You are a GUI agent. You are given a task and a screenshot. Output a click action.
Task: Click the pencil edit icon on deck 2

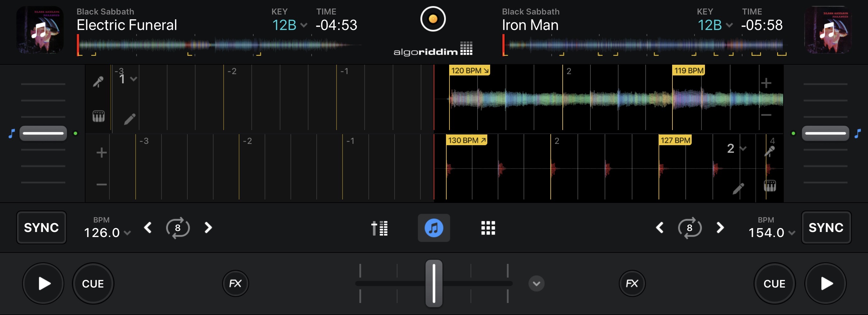tap(738, 188)
